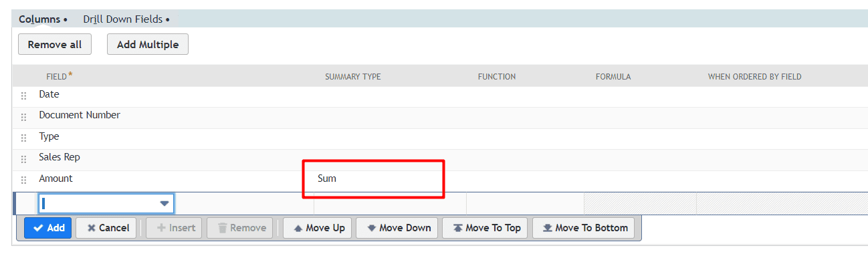This screenshot has width=868, height=262.
Task: Open the Add Multiple dialog
Action: click(148, 44)
